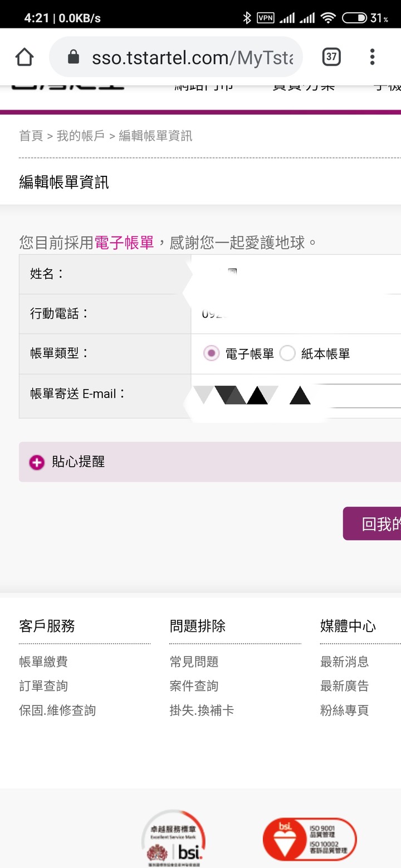This screenshot has width=401, height=868.
Task: Tap the excellent service mark bsi badge
Action: click(174, 838)
